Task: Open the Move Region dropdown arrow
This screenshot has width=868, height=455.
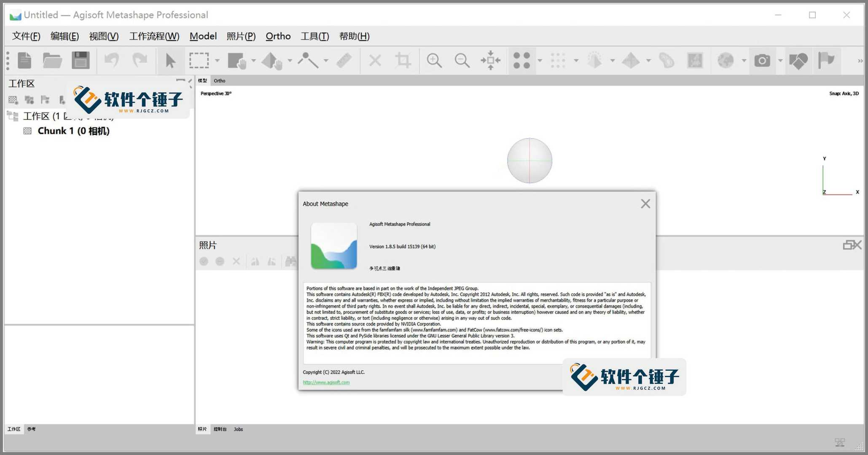Action: coord(253,61)
